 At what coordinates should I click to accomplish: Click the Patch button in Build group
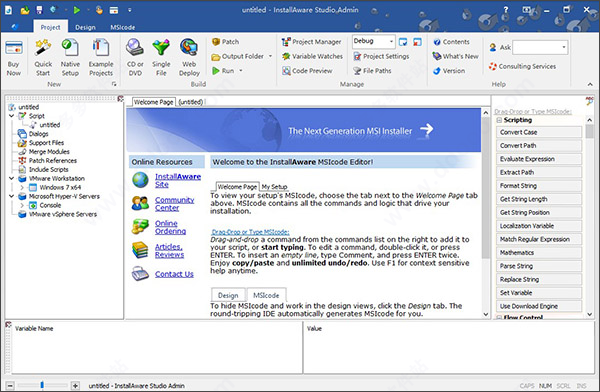click(x=226, y=42)
